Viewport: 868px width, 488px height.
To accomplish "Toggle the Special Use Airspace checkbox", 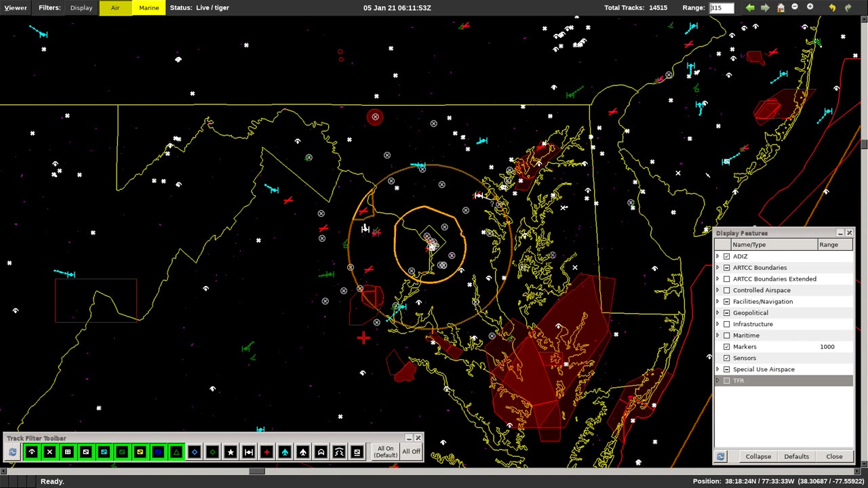I will 727,369.
